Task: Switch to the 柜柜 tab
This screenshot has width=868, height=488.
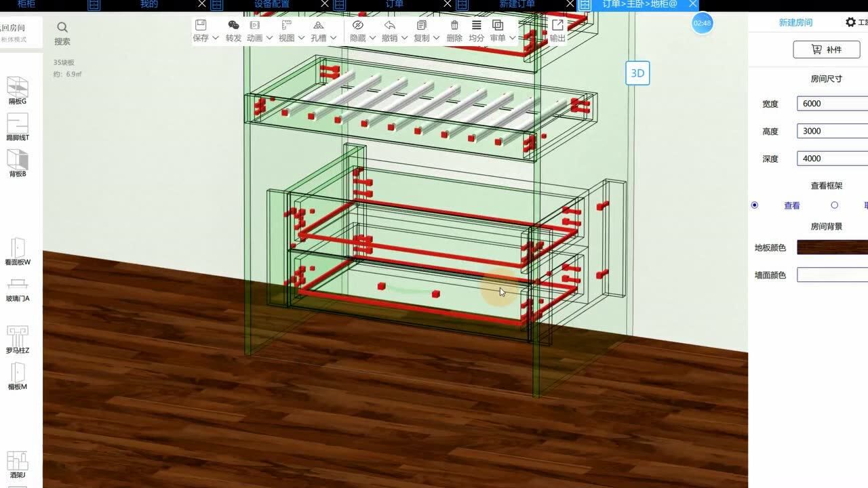Action: click(26, 4)
